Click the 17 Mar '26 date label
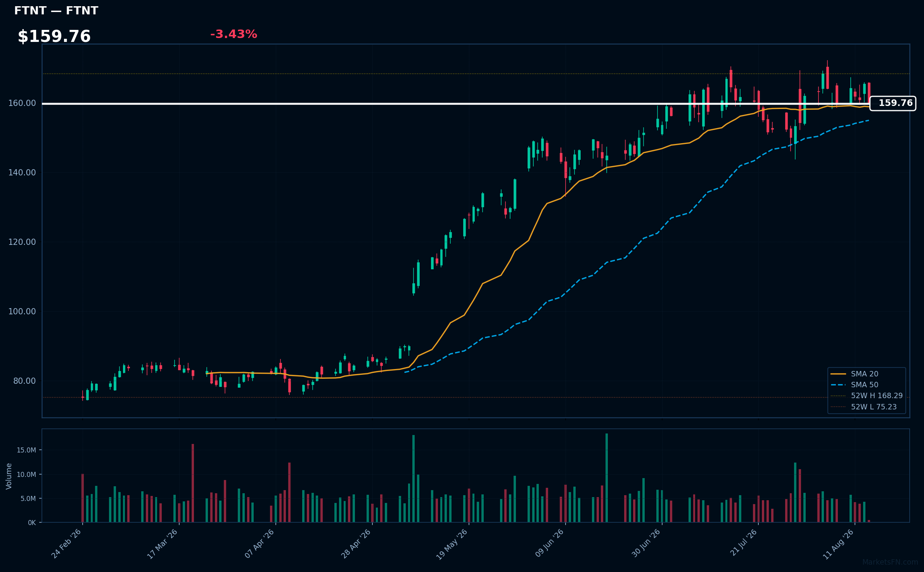 coord(162,544)
